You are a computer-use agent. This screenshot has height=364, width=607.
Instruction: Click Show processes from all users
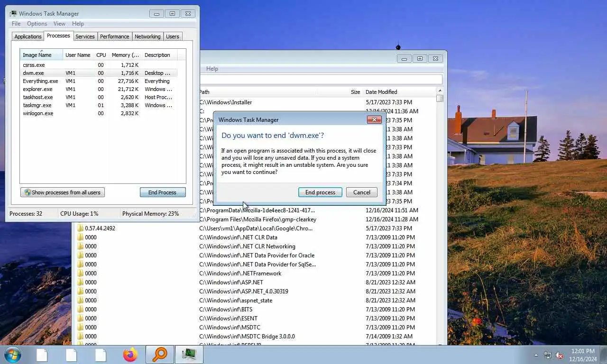[63, 192]
